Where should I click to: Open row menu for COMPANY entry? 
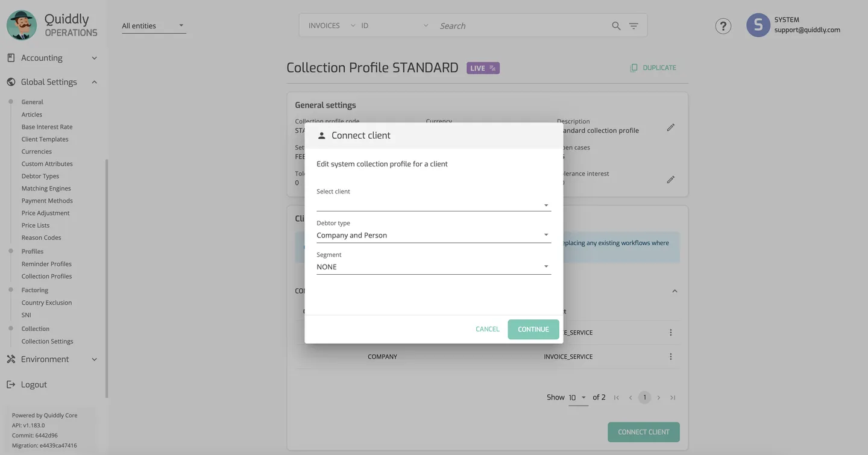670,357
